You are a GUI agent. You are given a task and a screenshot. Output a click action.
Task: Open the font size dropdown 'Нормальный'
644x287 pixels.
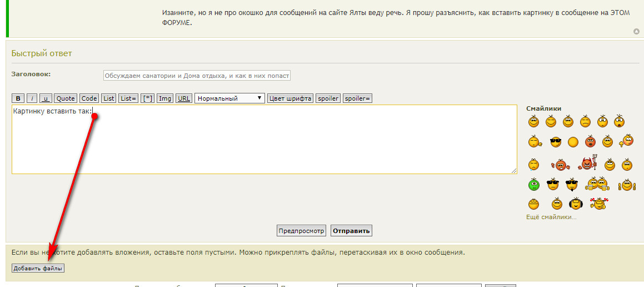pos(229,98)
